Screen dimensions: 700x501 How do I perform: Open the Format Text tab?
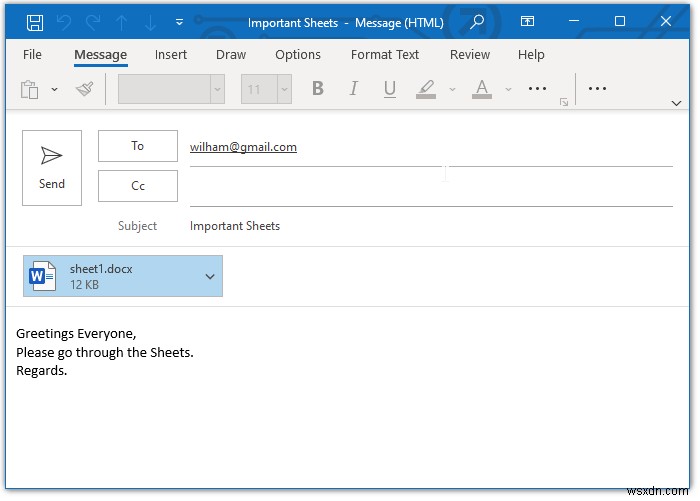[x=385, y=54]
